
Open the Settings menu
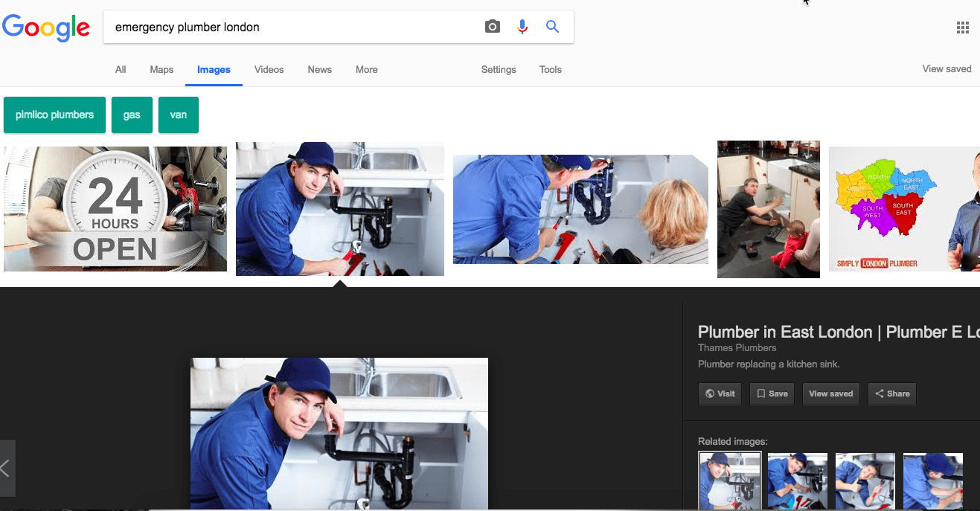[498, 69]
